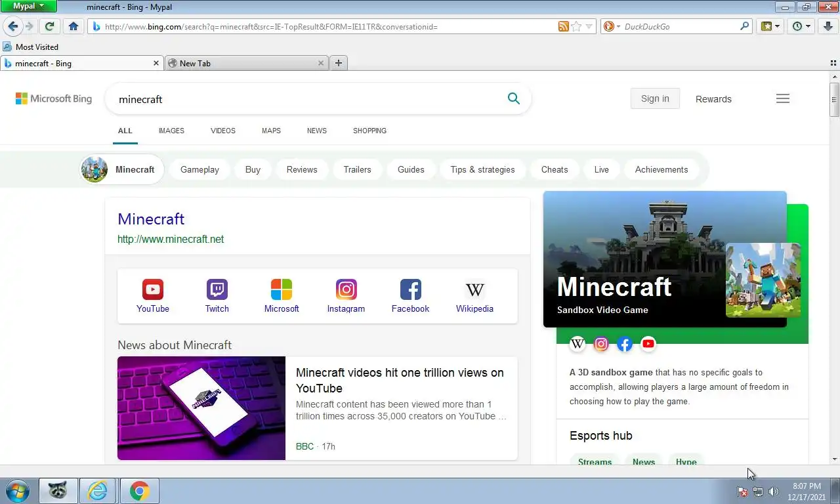840x504 pixels.
Task: Close the New Tab tab
Action: [321, 63]
